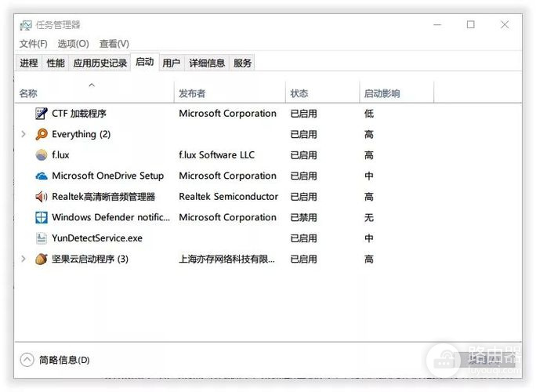Screen dimensions: 536x392
Task: Select Microsoft OneDrive Setup entry
Action: click(x=107, y=176)
